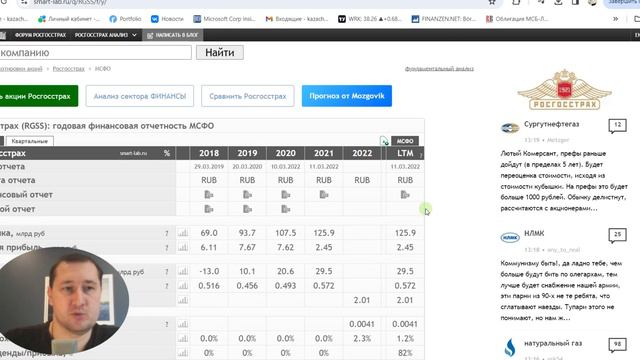Select the 2022 column header
The width and height of the screenshot is (640, 360).
click(362, 153)
